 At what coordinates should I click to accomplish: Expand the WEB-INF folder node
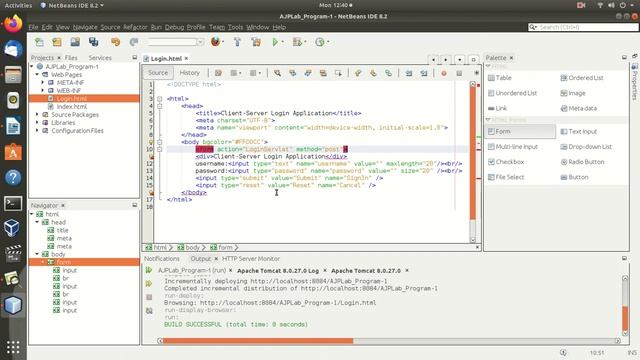click(x=42, y=90)
